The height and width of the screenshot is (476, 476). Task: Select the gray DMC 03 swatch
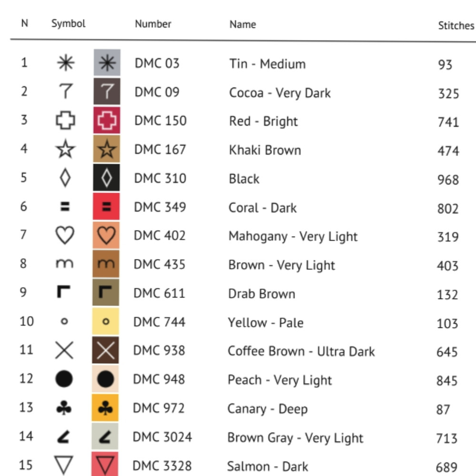107,63
